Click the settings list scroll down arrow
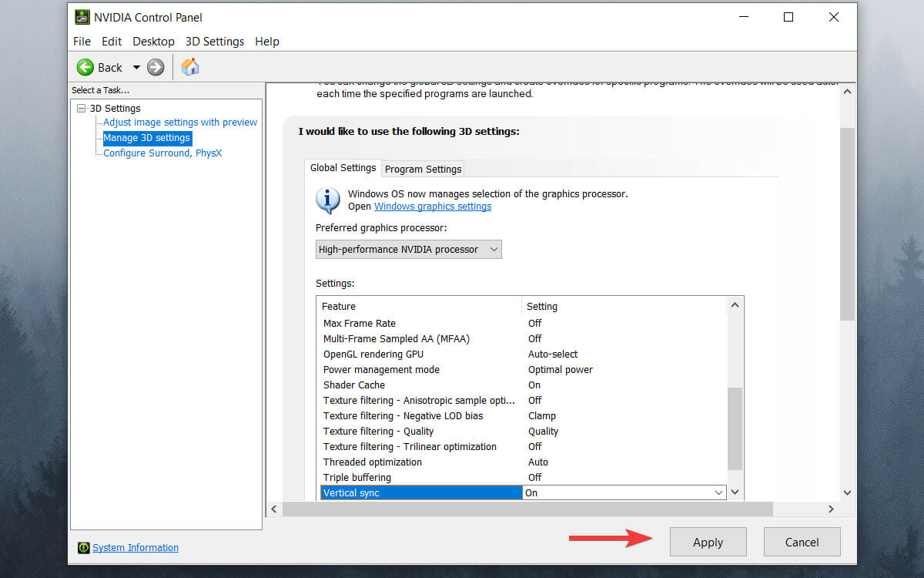 [735, 492]
